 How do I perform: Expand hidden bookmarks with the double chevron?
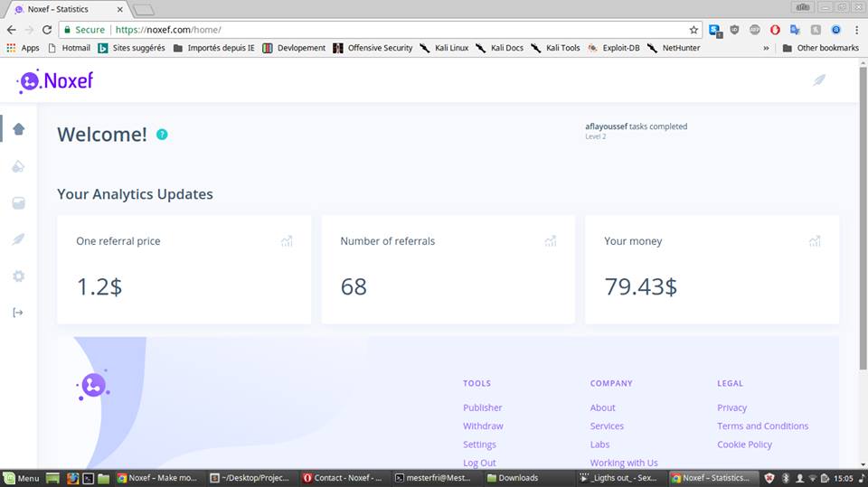766,48
